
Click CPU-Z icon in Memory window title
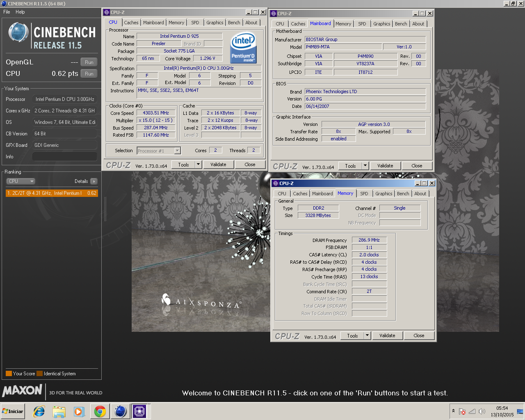[275, 183]
